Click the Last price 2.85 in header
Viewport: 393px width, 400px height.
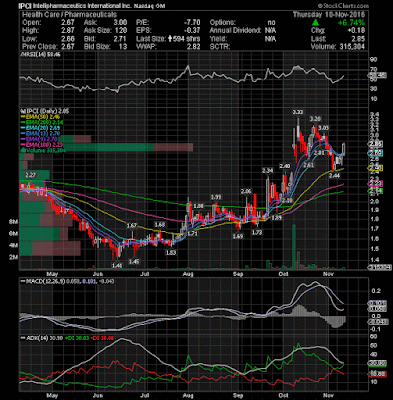pos(358,39)
